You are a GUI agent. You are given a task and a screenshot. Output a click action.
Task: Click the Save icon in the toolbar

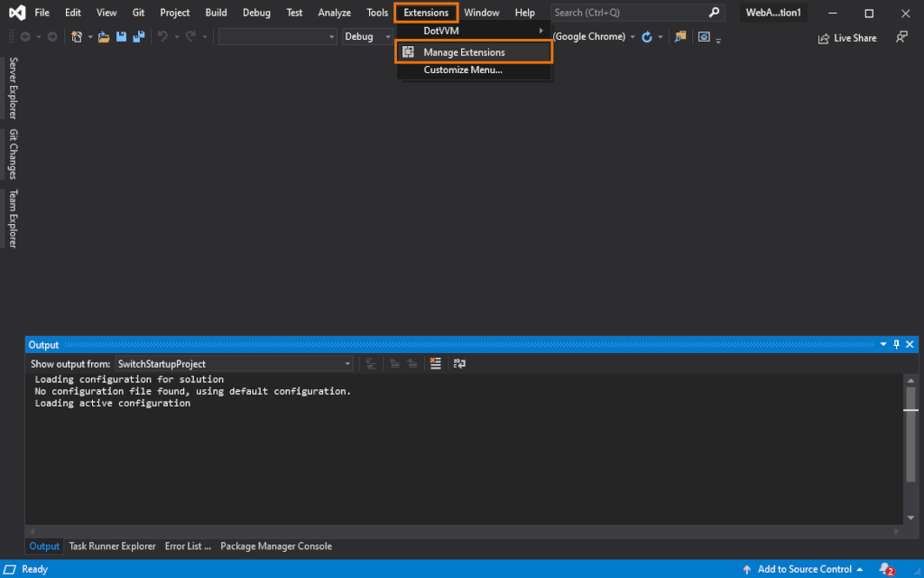pos(121,37)
